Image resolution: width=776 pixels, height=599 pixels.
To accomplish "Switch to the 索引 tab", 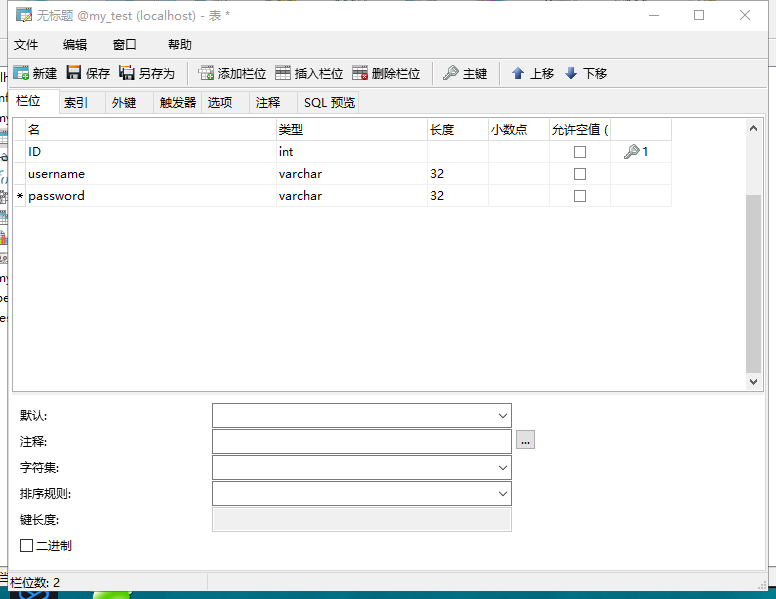I will coord(82,102).
